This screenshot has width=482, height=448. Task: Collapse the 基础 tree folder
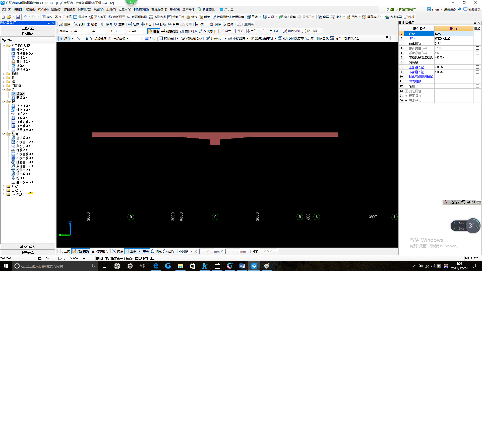4,134
